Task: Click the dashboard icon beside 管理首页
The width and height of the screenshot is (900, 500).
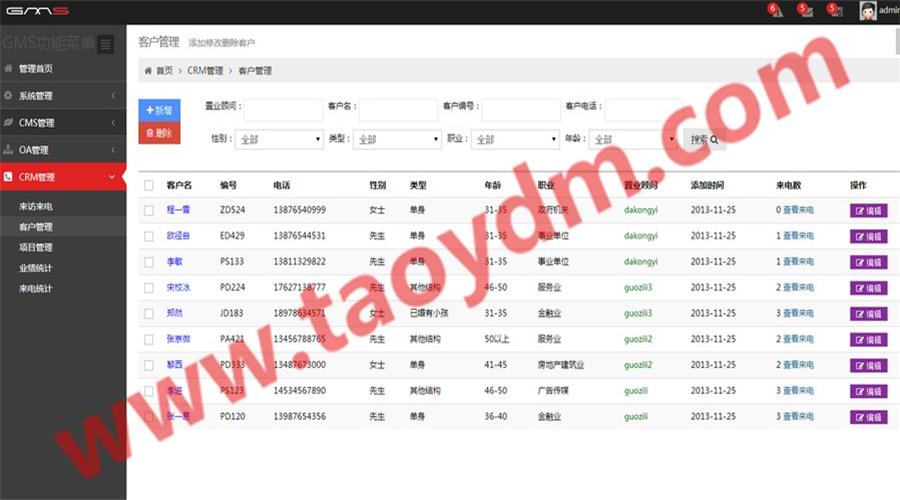Action: [x=8, y=68]
